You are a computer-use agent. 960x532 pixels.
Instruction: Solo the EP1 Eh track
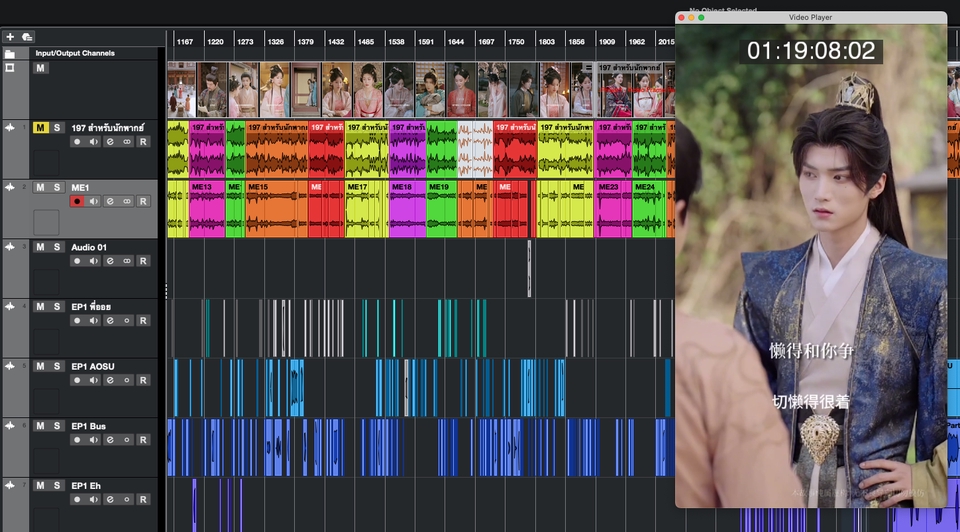click(57, 485)
